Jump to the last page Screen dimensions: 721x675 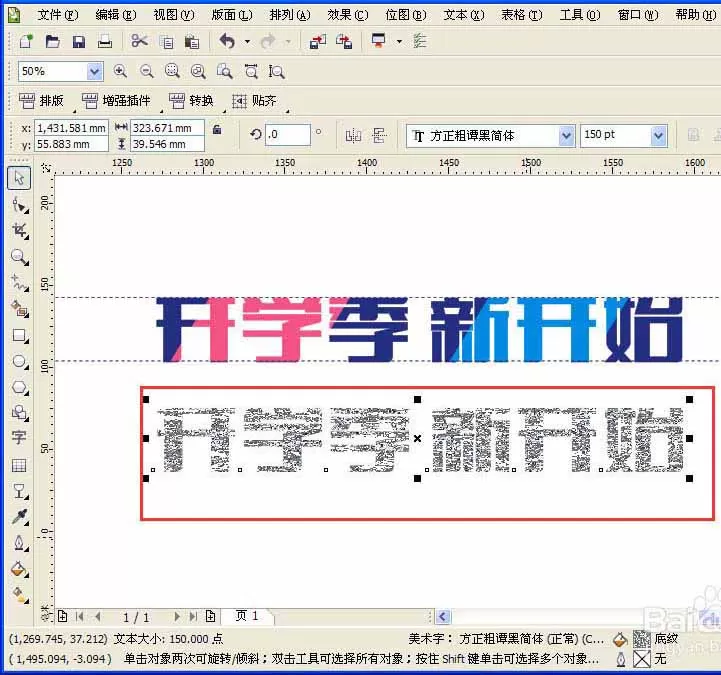click(x=194, y=617)
